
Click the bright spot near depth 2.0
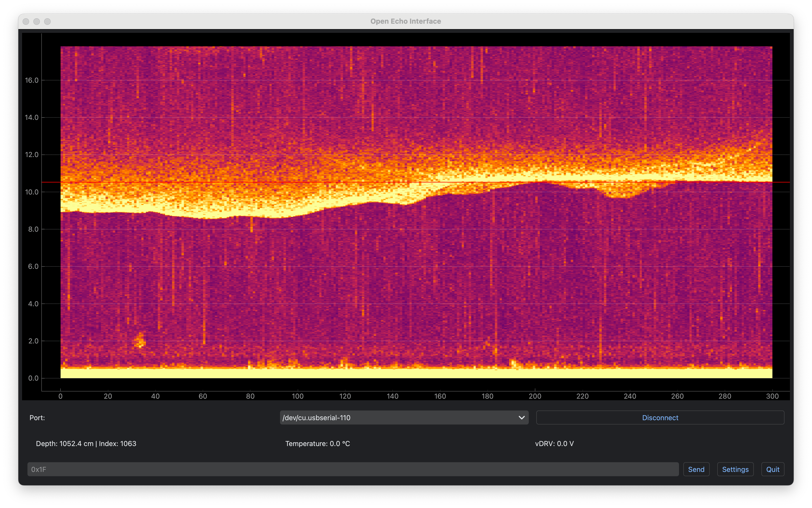(x=140, y=341)
